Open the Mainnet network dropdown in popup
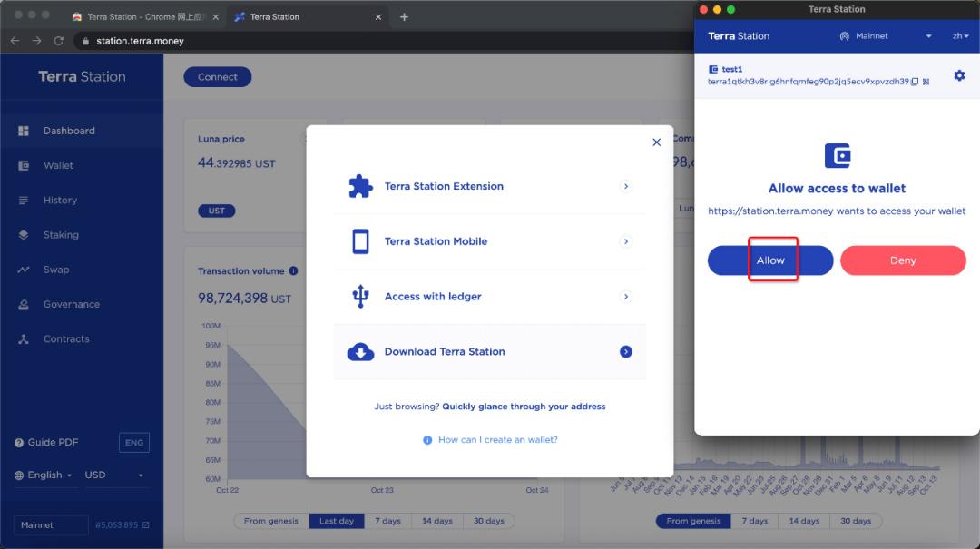Image resolution: width=980 pixels, height=549 pixels. [886, 36]
